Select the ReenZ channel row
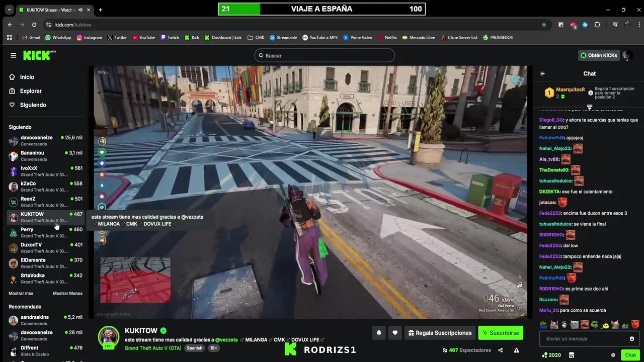Image resolution: width=644 pixels, height=362 pixels. 45,202
